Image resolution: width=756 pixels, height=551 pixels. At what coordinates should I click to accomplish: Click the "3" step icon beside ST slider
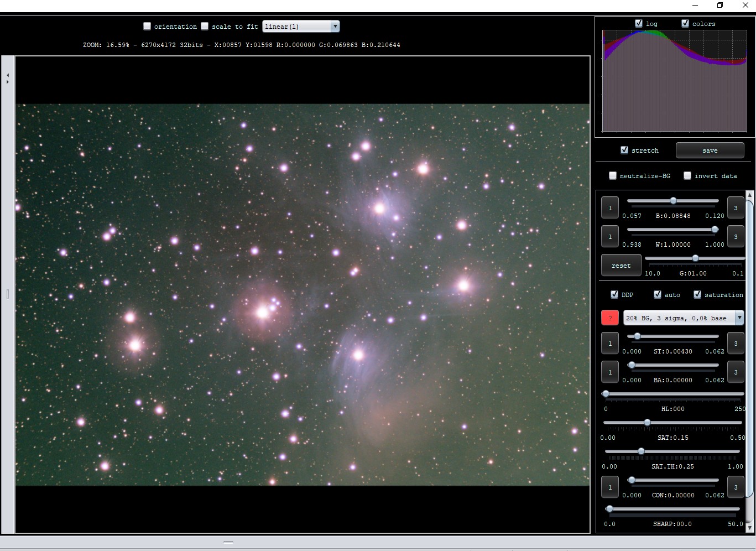click(x=736, y=343)
